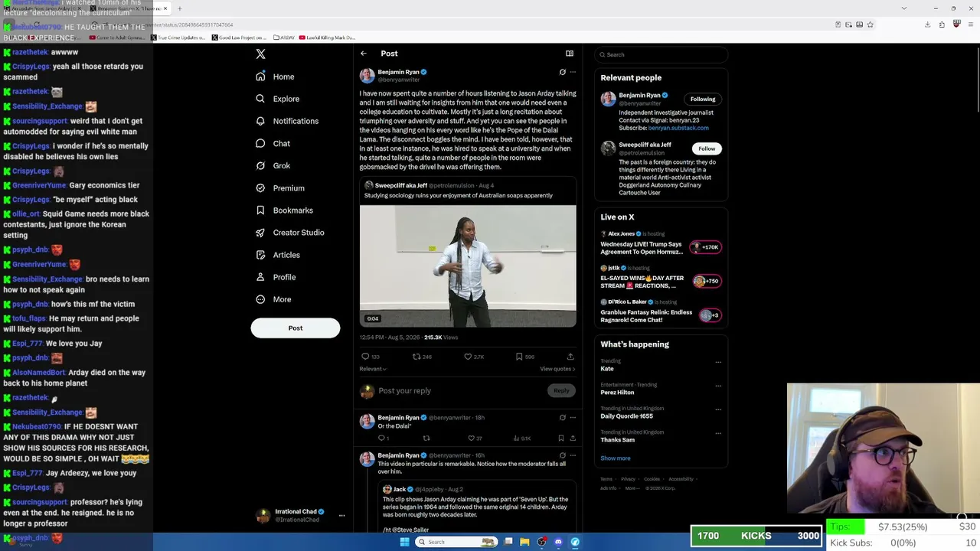Screen dimensions: 980x551
Task: Open reader view icon at top of post
Action: tap(570, 54)
